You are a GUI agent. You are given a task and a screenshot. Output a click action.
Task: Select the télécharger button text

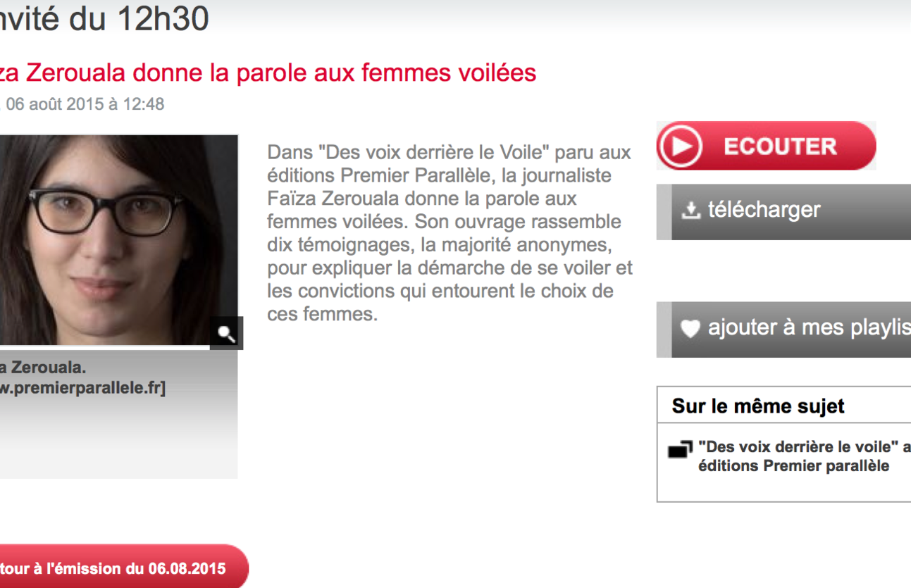pos(764,210)
